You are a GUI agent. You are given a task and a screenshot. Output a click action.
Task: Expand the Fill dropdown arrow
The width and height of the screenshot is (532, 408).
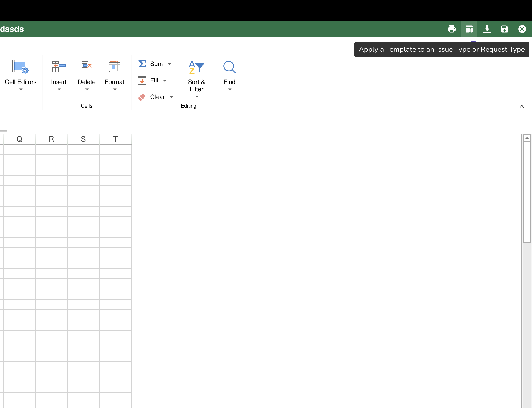(165, 81)
